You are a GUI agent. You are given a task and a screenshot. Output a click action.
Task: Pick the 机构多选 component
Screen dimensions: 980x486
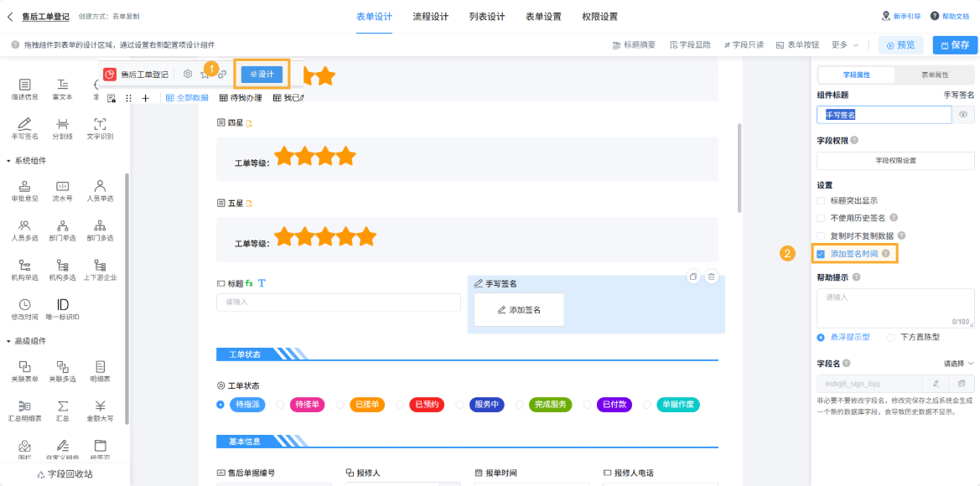tap(63, 271)
